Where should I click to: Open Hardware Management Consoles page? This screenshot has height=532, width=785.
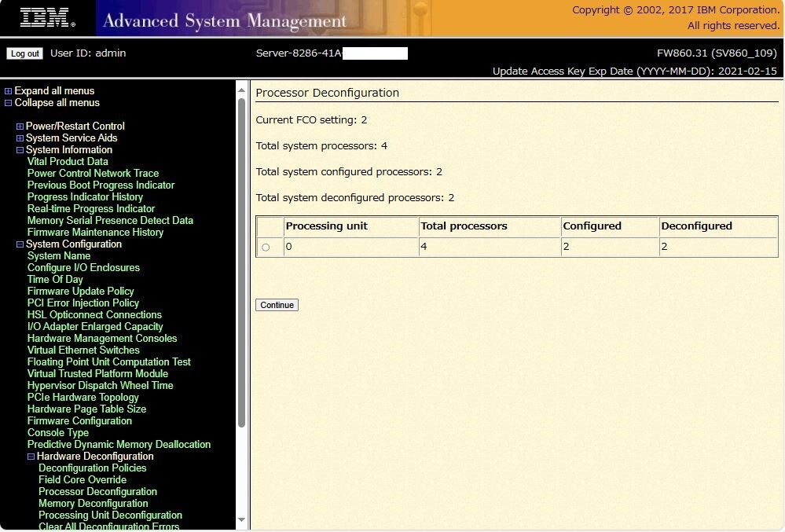click(x=102, y=339)
